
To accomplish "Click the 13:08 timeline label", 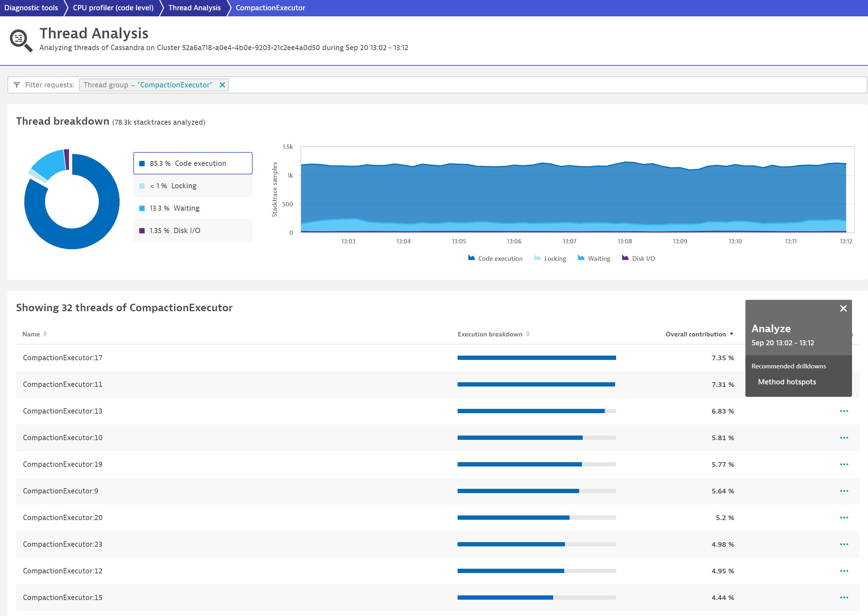I will tap(625, 241).
